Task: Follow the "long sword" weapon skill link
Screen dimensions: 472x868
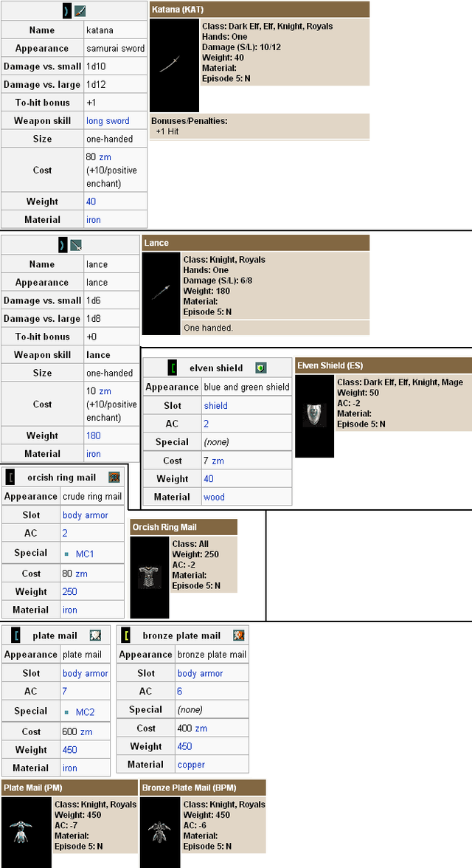Action: (x=108, y=121)
